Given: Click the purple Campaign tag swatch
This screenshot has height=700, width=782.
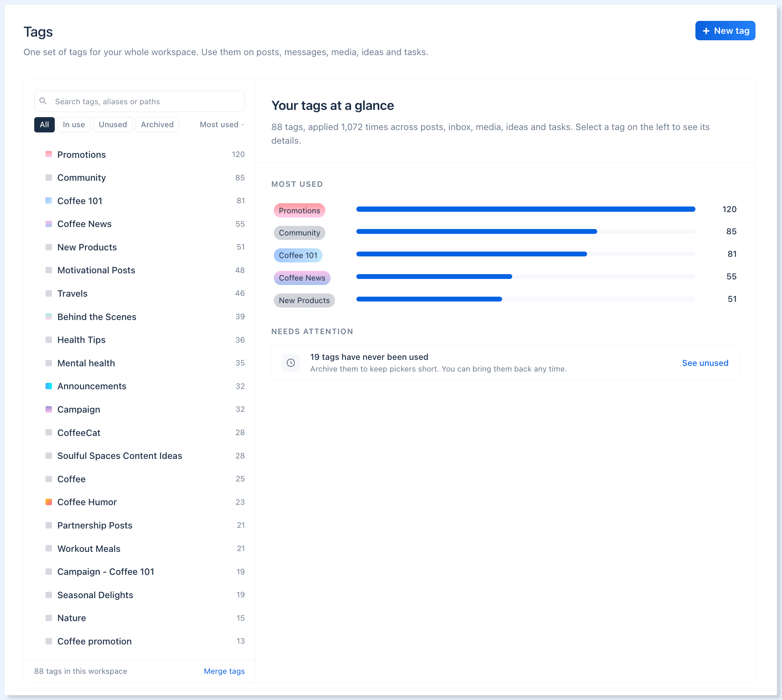Looking at the screenshot, I should coord(49,409).
